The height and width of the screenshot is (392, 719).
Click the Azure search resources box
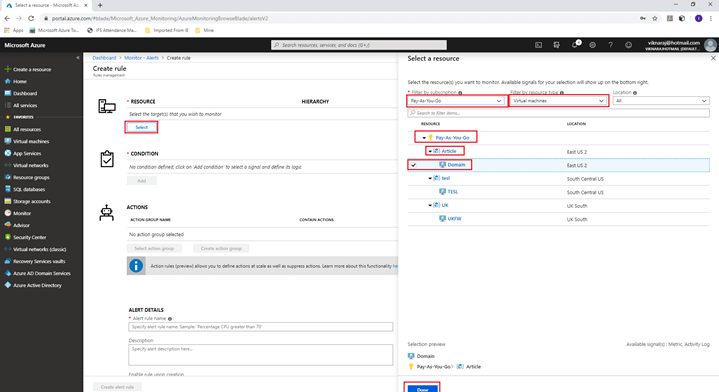tap(359, 45)
